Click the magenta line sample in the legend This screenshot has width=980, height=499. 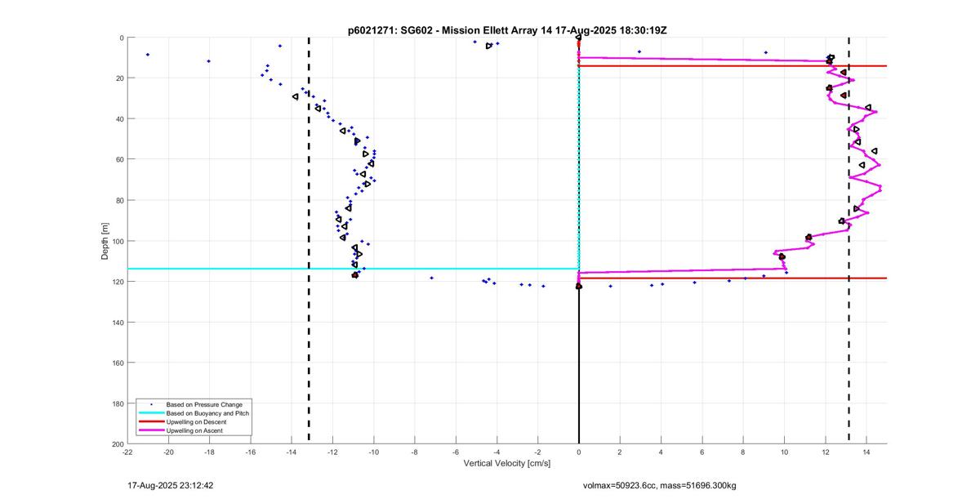(x=151, y=430)
